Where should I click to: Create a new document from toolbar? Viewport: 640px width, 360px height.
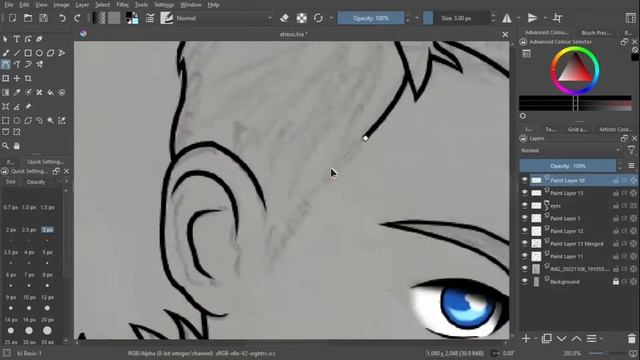tap(12, 18)
